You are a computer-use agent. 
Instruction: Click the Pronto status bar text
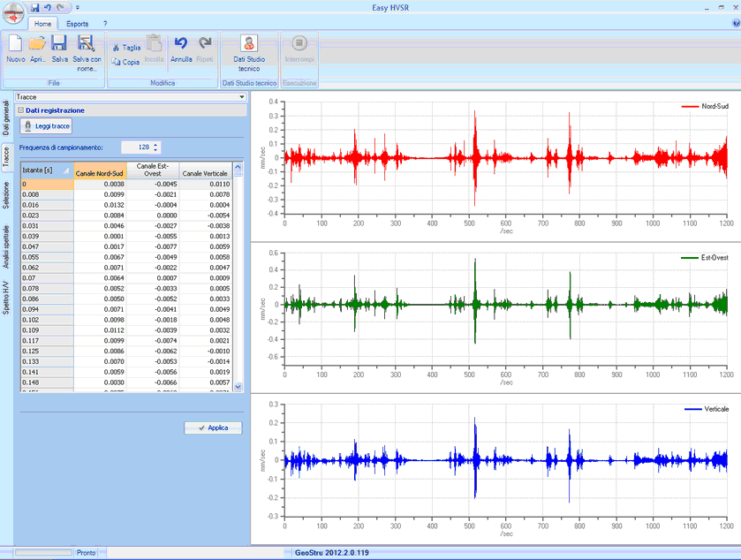(x=86, y=552)
